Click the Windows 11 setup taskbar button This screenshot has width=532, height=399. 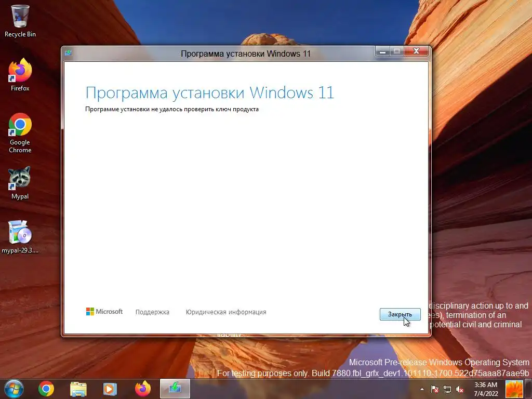[175, 389]
